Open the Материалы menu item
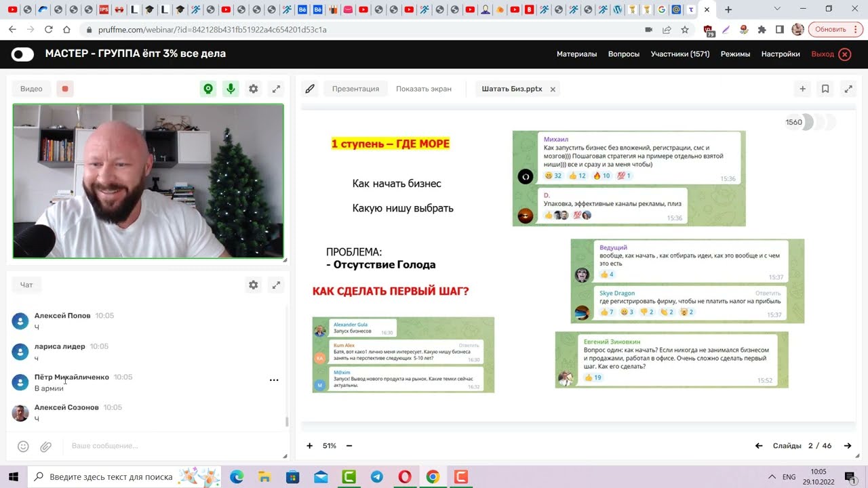The height and width of the screenshot is (488, 868). coord(576,54)
